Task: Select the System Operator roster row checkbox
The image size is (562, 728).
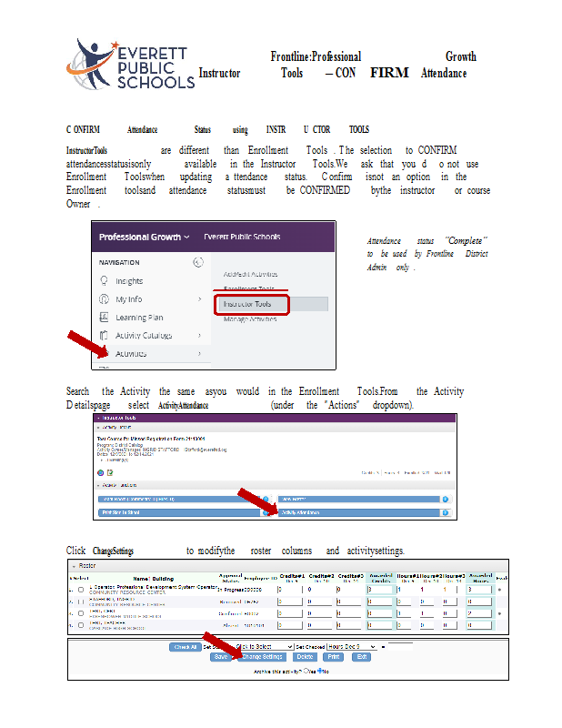Action: pos(81,590)
